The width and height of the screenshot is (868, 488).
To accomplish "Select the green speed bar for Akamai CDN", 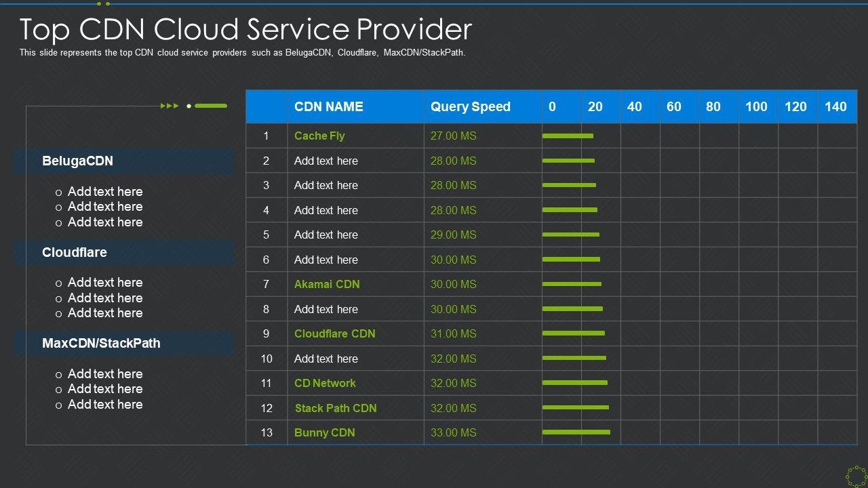I will [x=572, y=284].
